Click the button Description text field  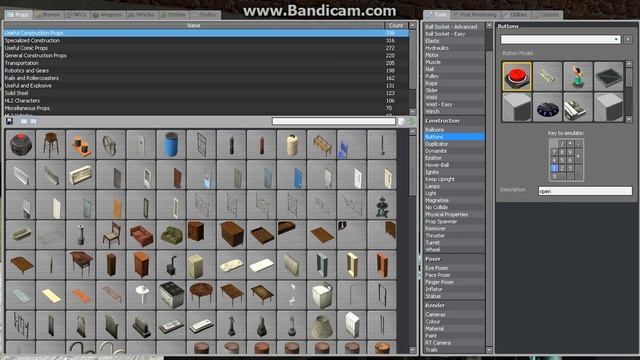point(585,191)
